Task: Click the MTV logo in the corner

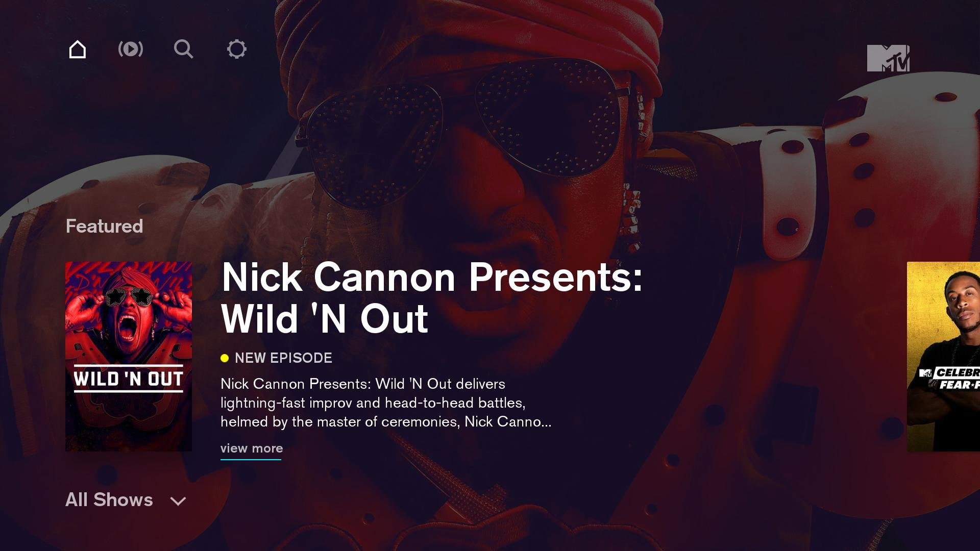Action: coord(888,58)
